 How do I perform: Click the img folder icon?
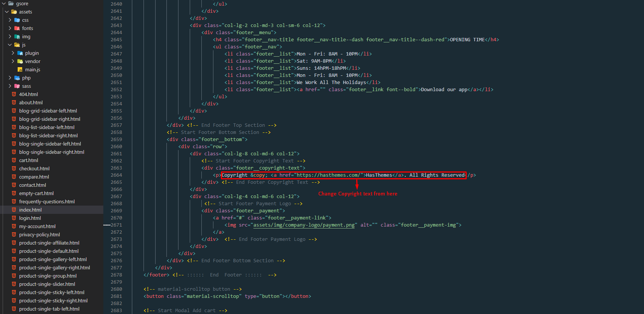point(17,37)
